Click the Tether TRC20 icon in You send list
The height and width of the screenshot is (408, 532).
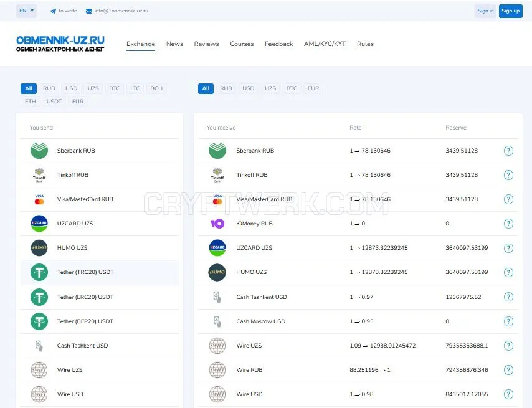[39, 272]
